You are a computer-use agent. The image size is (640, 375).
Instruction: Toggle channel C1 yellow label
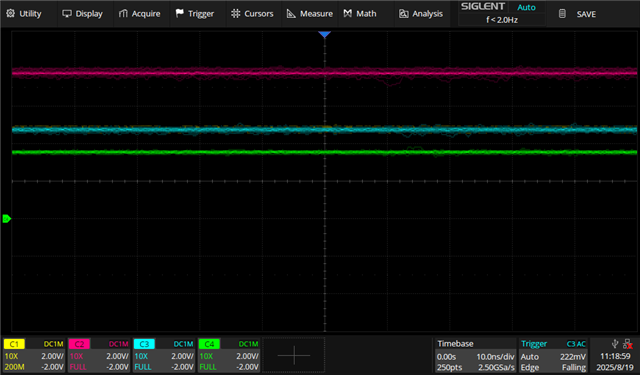click(14, 344)
